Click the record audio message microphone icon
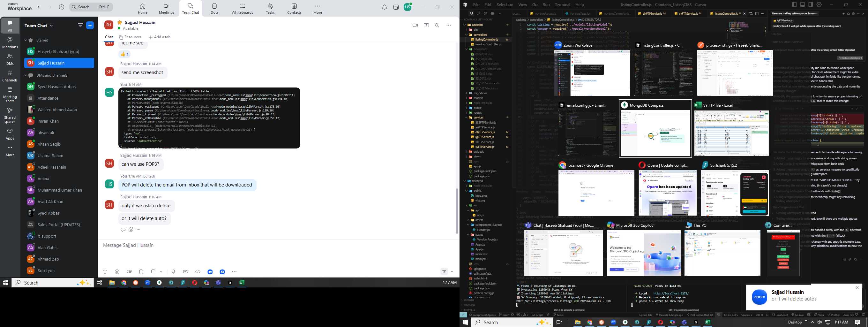The height and width of the screenshot is (327, 868). tap(174, 272)
